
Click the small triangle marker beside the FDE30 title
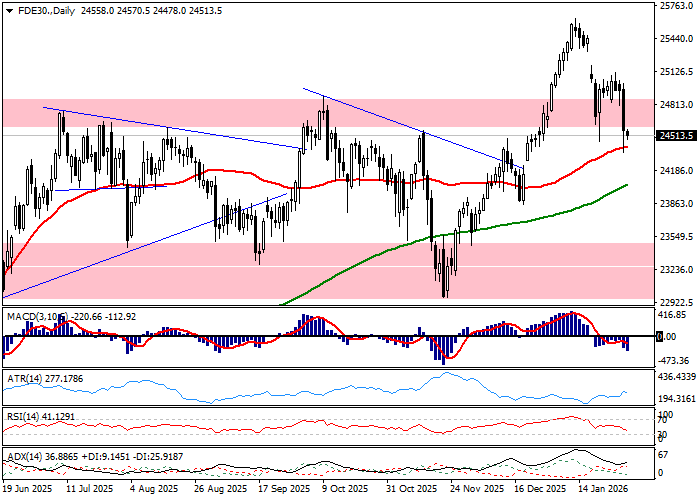(6, 9)
